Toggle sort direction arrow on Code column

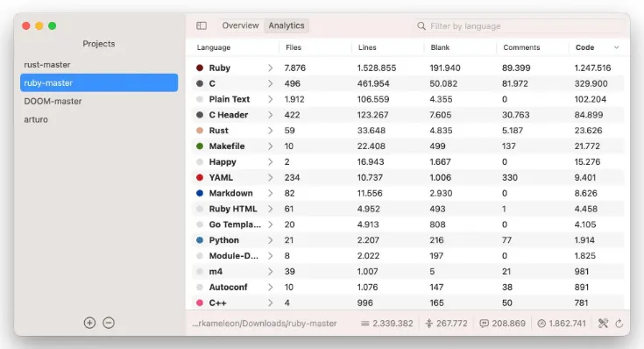click(x=617, y=47)
